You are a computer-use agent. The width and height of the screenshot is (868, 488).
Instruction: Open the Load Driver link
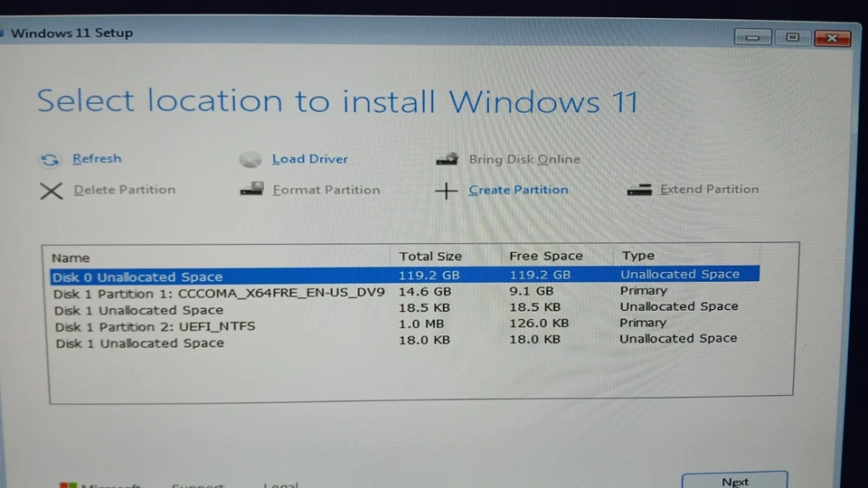point(309,159)
